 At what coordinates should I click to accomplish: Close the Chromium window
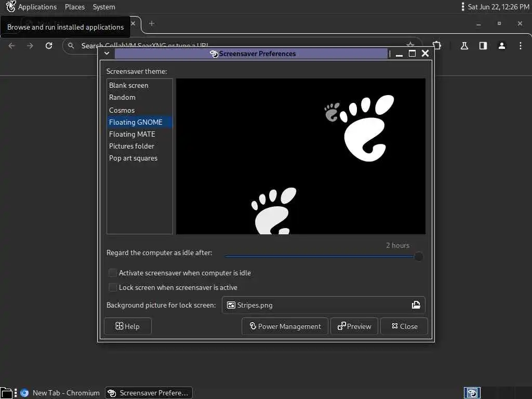click(x=520, y=23)
